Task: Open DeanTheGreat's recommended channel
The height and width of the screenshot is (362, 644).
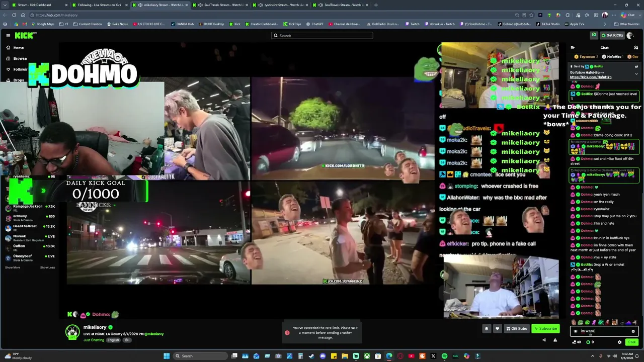Action: 30,228
